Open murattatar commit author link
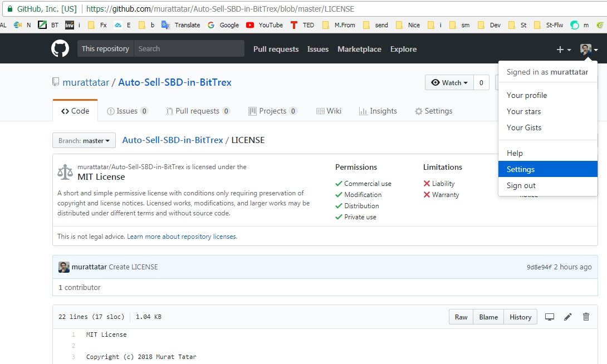 click(89, 267)
